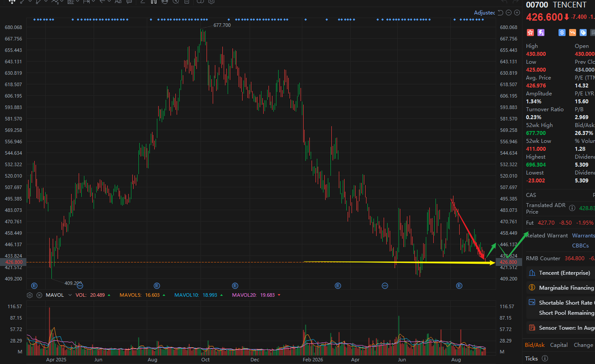Click the info icon beside Translated ADR Price

click(572, 208)
